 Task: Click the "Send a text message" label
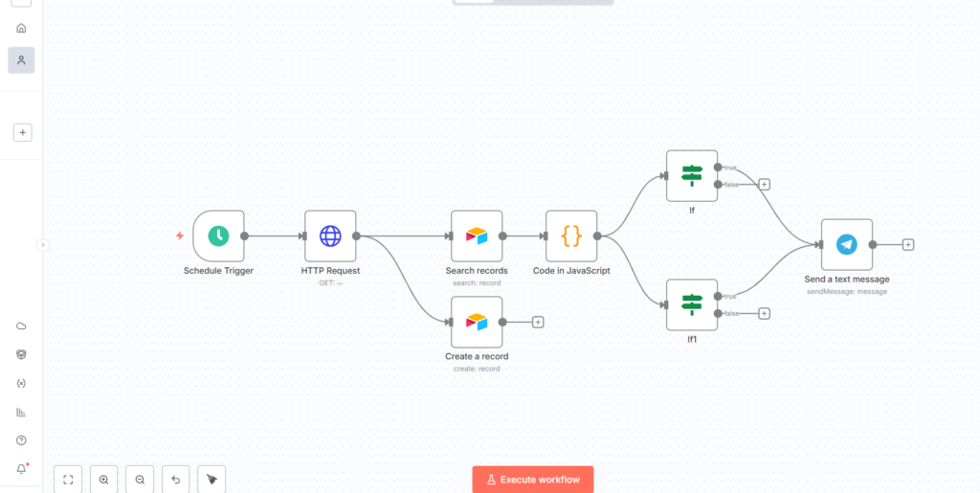(x=847, y=280)
